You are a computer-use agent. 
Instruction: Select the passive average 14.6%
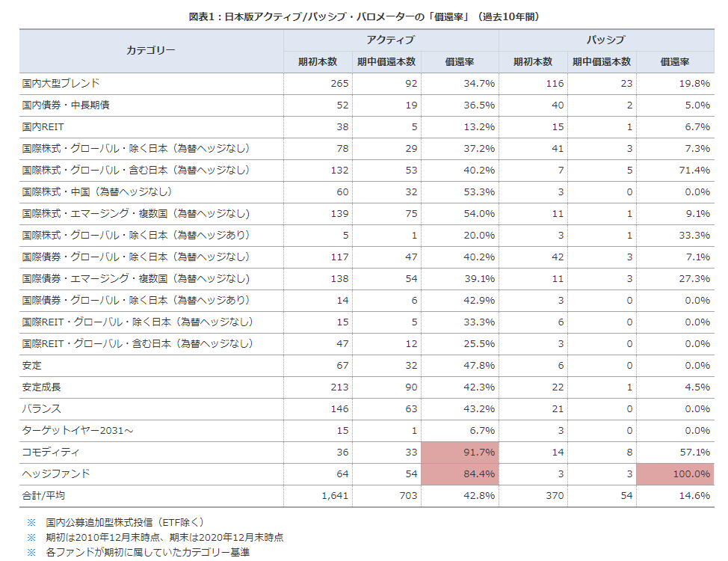(694, 496)
